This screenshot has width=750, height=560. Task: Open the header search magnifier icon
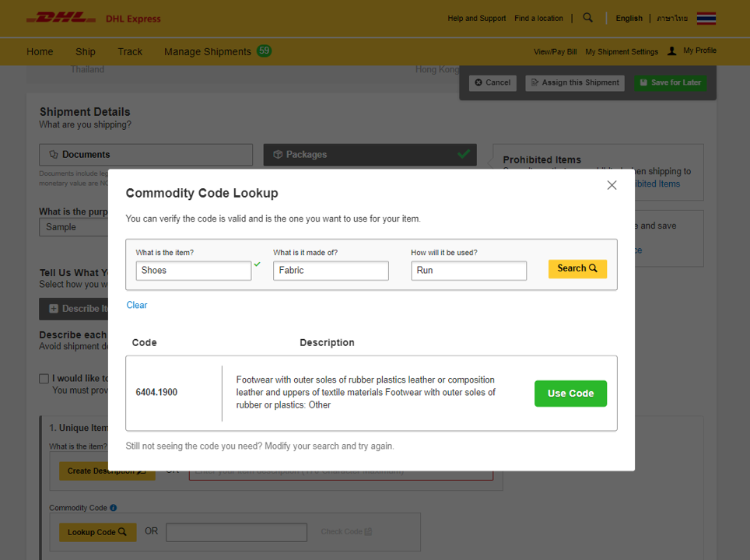tap(588, 18)
